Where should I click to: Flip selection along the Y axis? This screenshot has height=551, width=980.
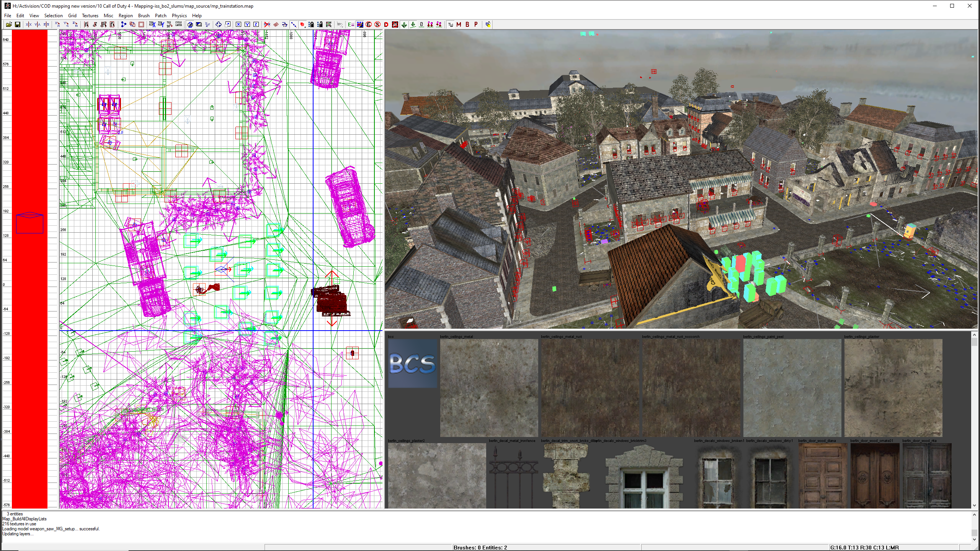[38, 24]
